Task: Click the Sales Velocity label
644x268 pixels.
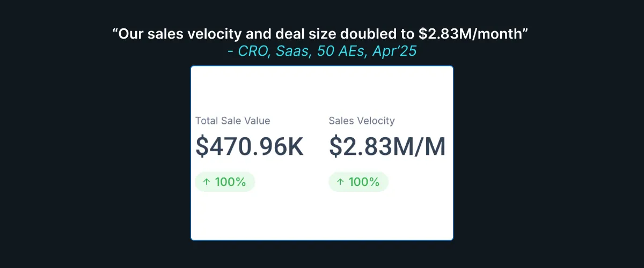Action: (x=362, y=121)
